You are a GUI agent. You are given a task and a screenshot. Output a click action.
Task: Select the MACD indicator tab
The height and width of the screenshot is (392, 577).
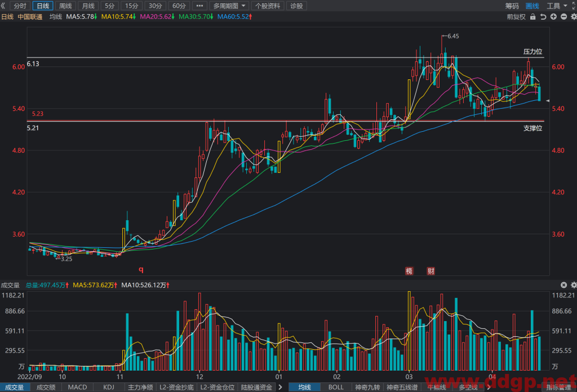(77, 387)
